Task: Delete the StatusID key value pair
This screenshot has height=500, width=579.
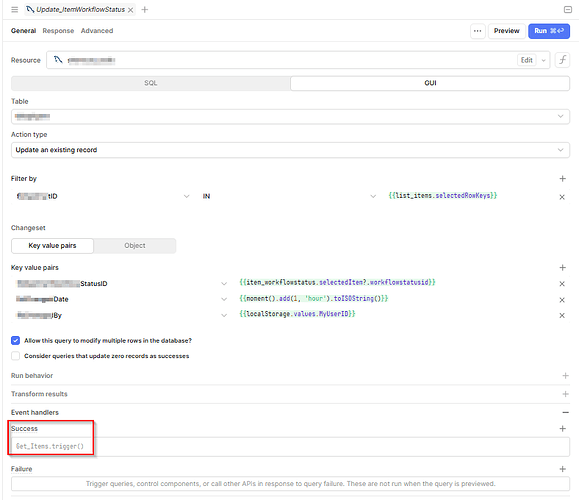Action: [562, 284]
